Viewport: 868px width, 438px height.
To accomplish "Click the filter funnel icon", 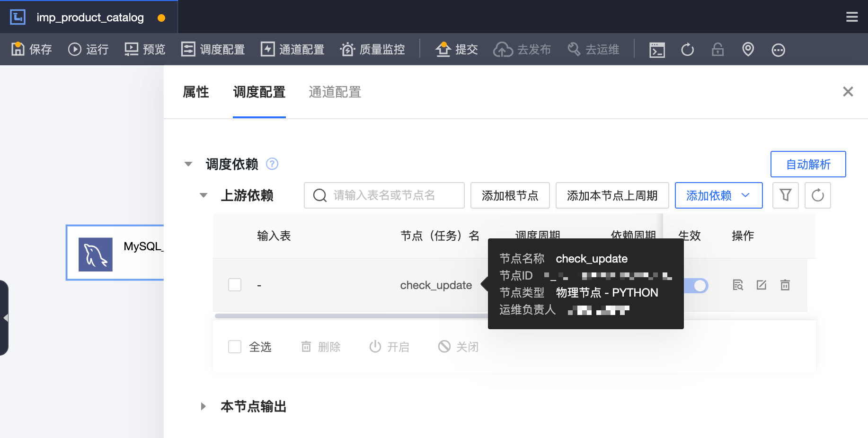I will 785,195.
